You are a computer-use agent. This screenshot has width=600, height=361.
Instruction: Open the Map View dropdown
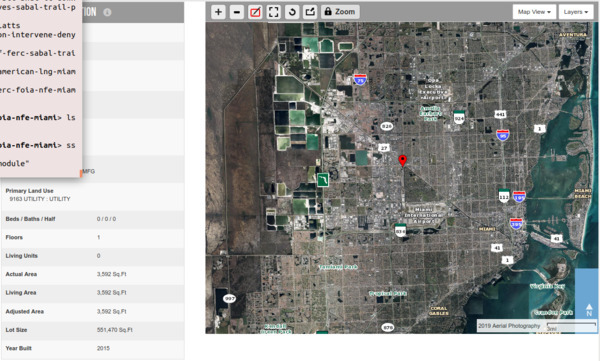point(534,12)
